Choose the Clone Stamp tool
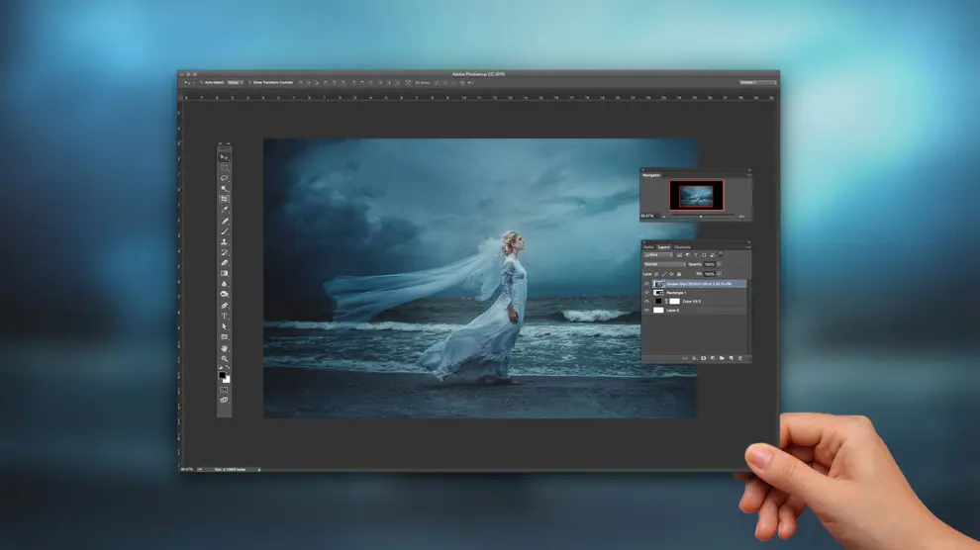Screen dimensions: 980x550 coord(225,241)
